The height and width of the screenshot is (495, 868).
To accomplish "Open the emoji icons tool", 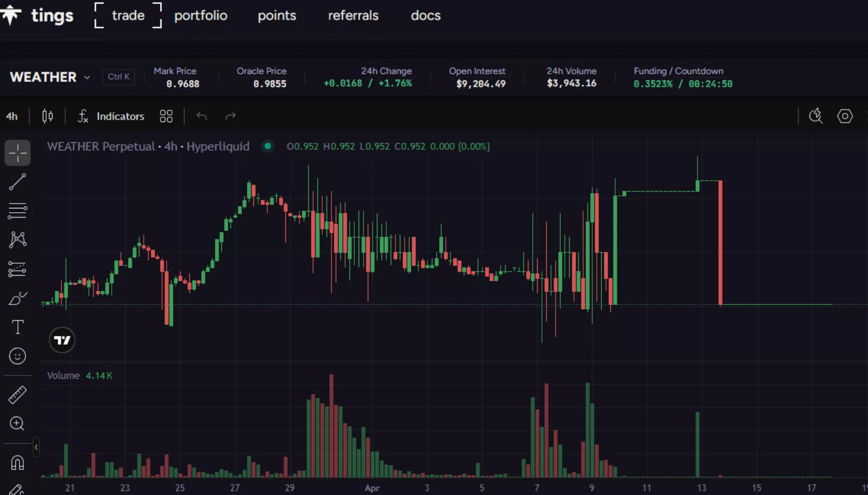I will click(17, 356).
